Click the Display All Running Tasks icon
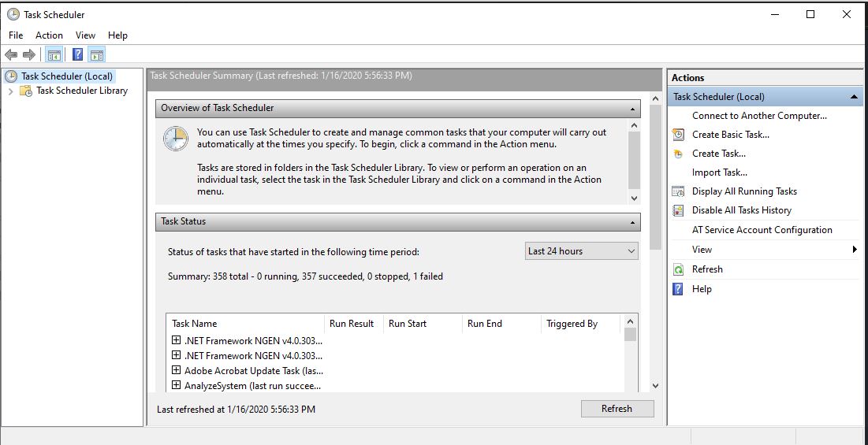The image size is (868, 445). point(678,191)
